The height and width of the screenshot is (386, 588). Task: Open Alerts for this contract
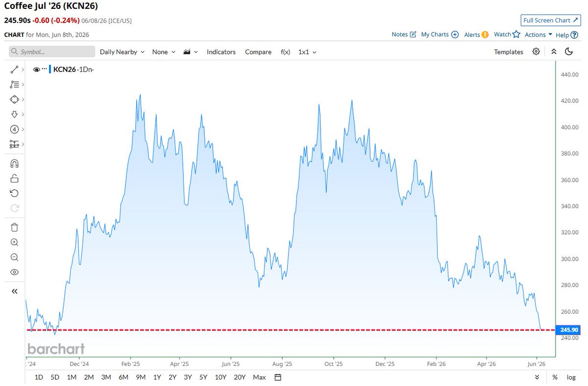point(476,34)
